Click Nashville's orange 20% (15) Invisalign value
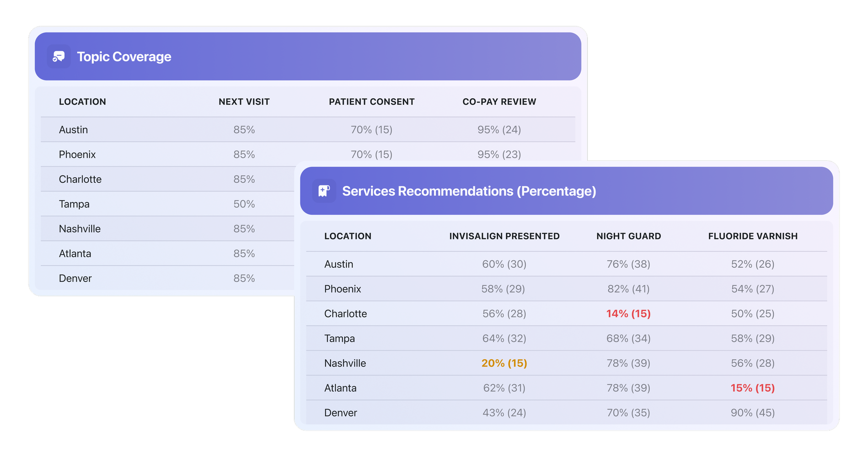 [504, 363]
